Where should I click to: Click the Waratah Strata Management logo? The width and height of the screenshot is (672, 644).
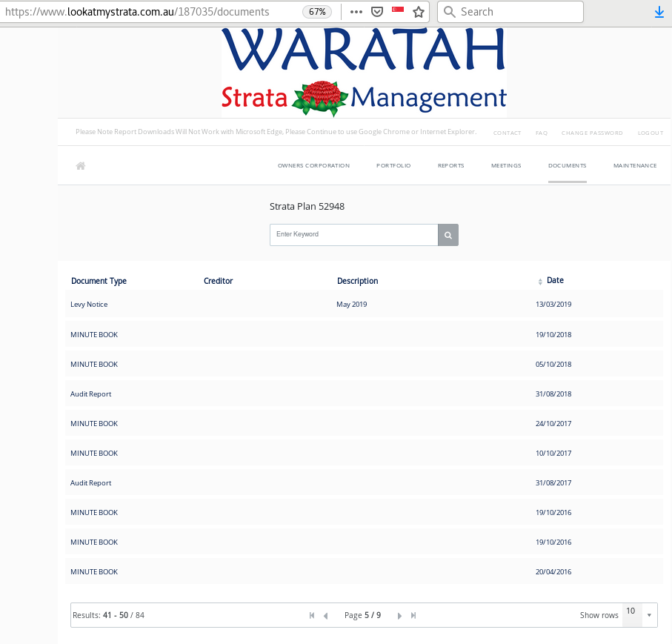coord(364,73)
